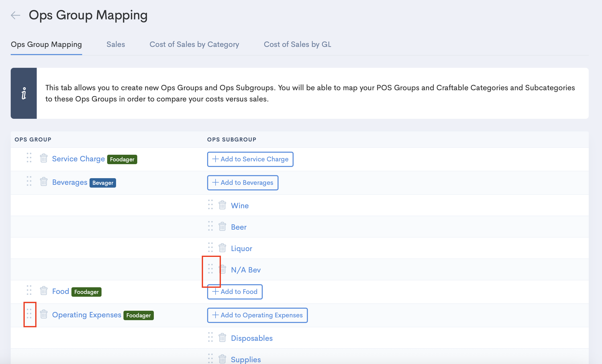Click Add to Service Charge button
The width and height of the screenshot is (602, 364).
tap(250, 159)
